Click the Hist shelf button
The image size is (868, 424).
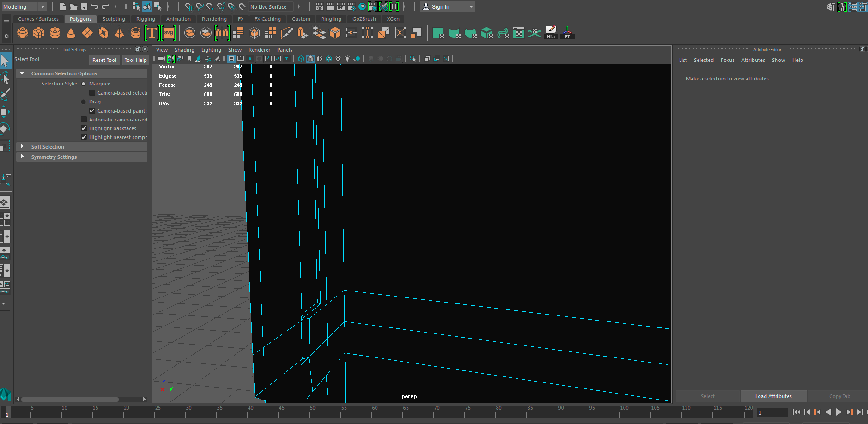(x=551, y=33)
